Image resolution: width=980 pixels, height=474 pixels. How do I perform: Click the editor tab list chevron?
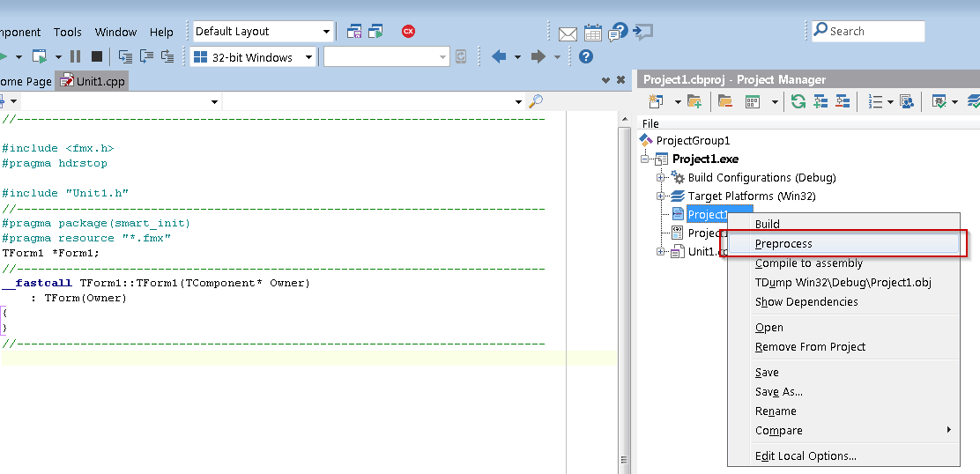click(x=605, y=80)
